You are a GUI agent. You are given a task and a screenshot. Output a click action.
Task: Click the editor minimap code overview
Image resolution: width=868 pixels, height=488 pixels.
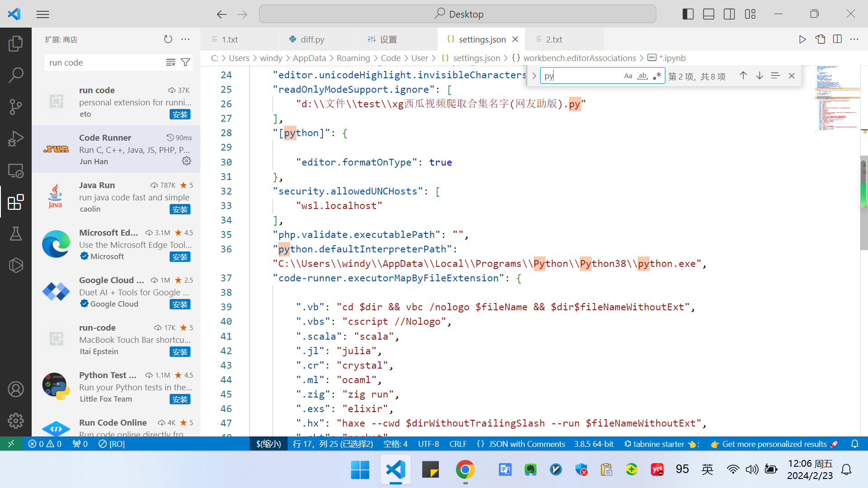[x=837, y=99]
